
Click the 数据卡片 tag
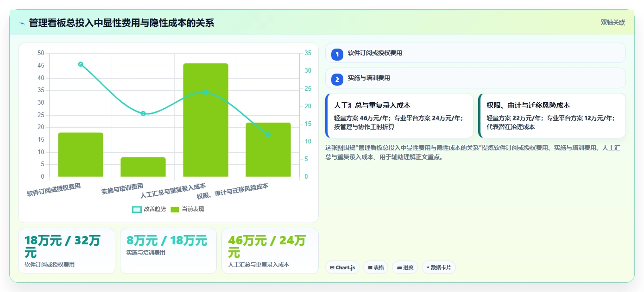[439, 267]
